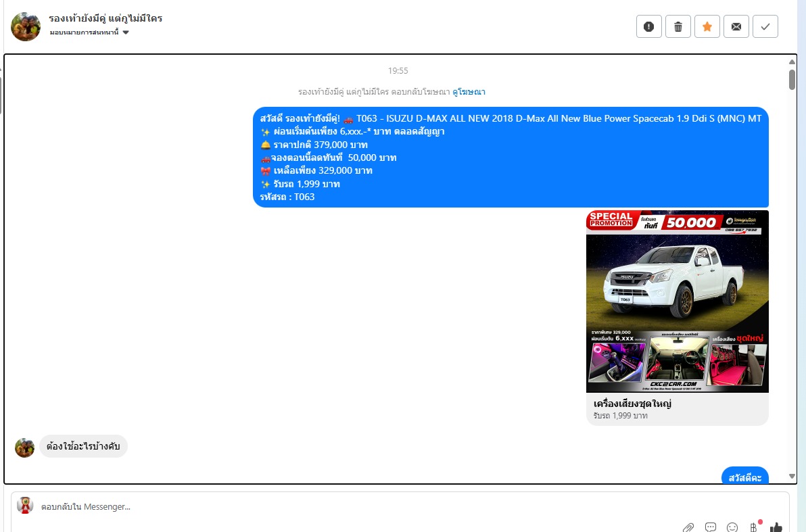Image resolution: width=806 pixels, height=532 pixels.
Task: Click the chat scrollbar thumb
Action: tap(792, 80)
